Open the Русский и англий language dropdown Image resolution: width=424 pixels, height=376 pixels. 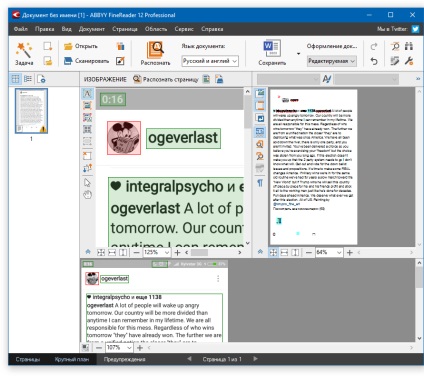click(x=210, y=61)
